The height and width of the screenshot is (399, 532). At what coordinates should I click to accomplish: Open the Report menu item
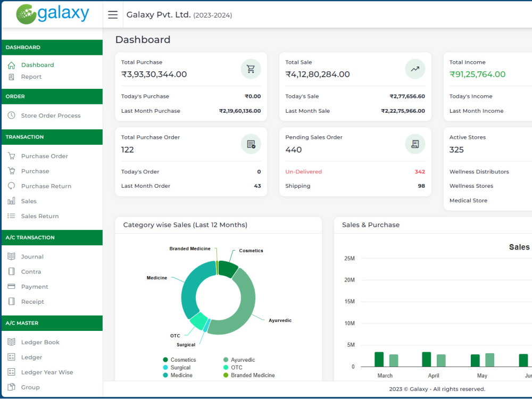[x=31, y=77]
